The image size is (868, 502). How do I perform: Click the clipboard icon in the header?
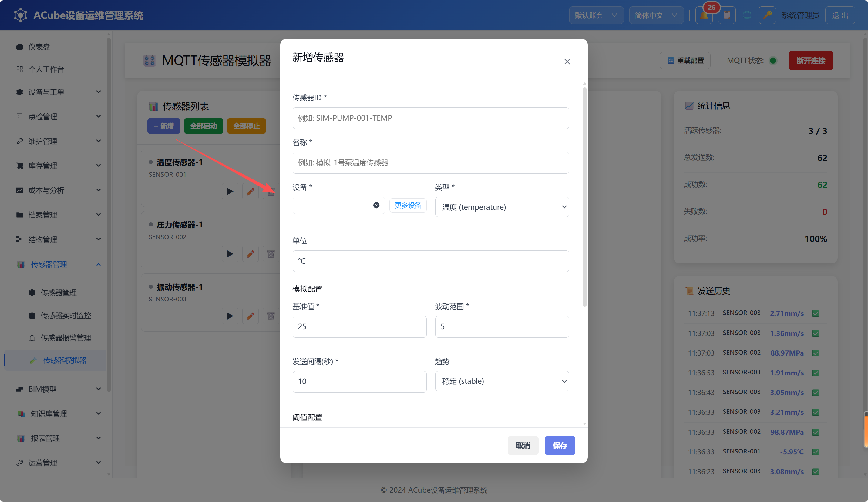tap(727, 15)
